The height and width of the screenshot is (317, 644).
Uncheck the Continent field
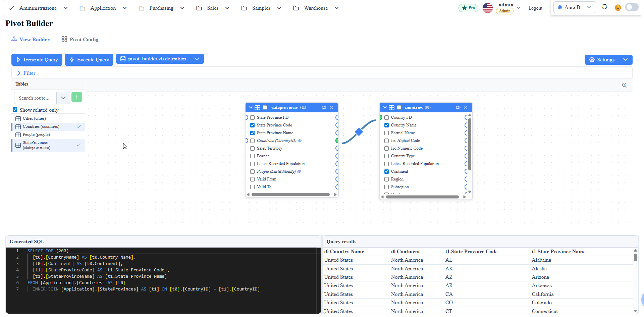click(x=387, y=171)
